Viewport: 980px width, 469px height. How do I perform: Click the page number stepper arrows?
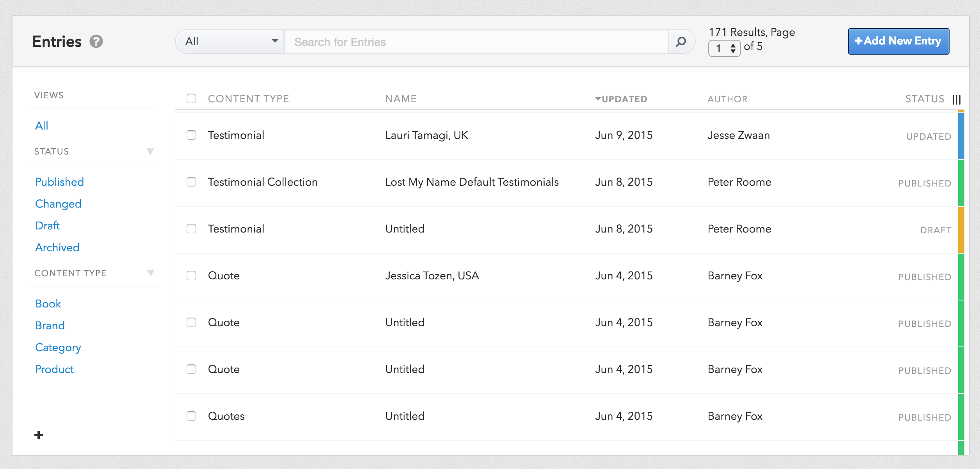pyautogui.click(x=733, y=48)
